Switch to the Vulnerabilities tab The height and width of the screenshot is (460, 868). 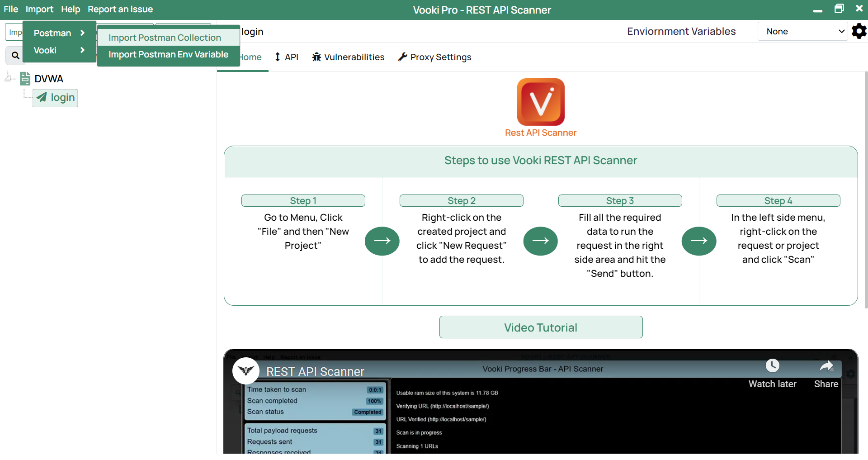click(x=348, y=57)
